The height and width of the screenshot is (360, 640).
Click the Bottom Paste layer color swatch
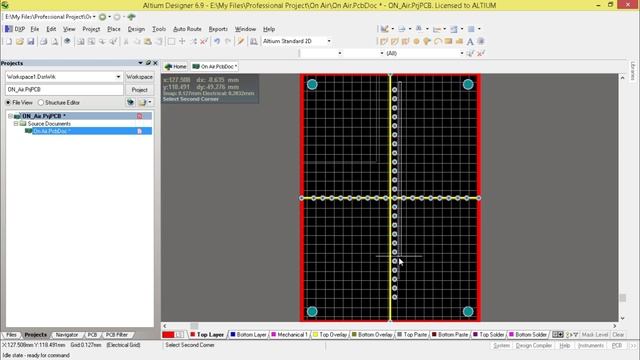(x=434, y=334)
